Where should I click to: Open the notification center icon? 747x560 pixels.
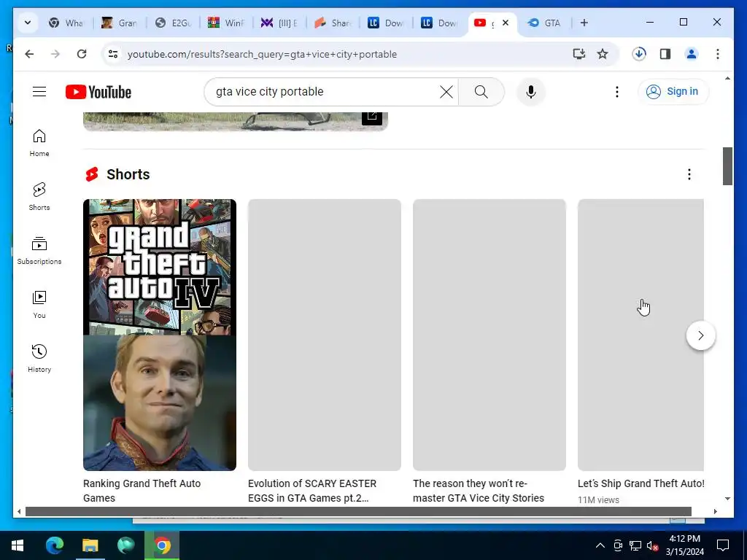(x=723, y=545)
